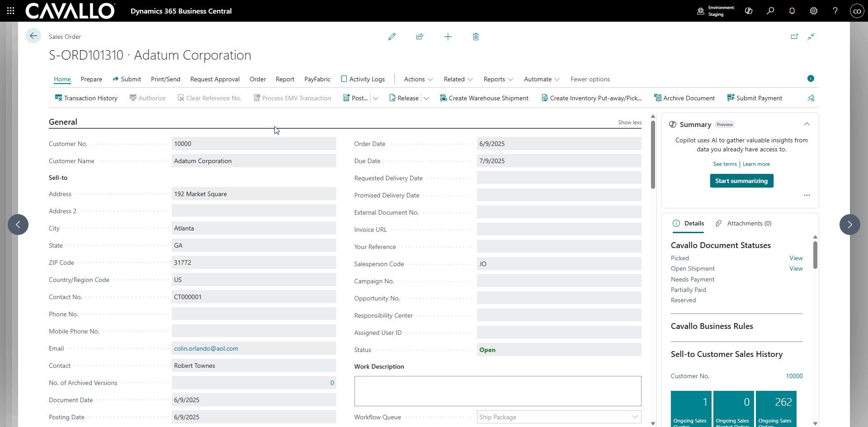Click Archive Document action
Image resolution: width=868 pixels, height=427 pixels.
coord(684,98)
